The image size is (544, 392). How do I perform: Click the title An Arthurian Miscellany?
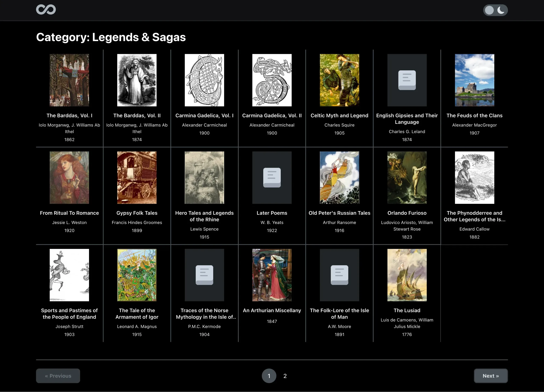coord(272,311)
